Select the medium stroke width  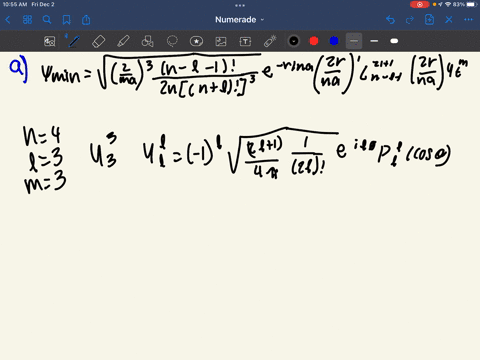point(374,41)
